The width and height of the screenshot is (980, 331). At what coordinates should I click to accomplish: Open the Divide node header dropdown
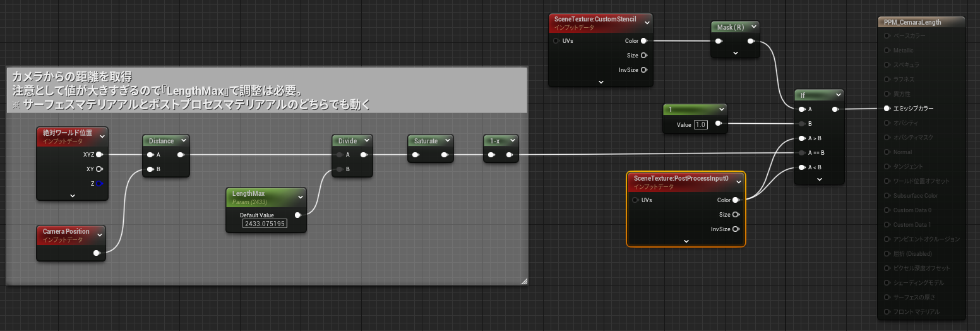(366, 140)
